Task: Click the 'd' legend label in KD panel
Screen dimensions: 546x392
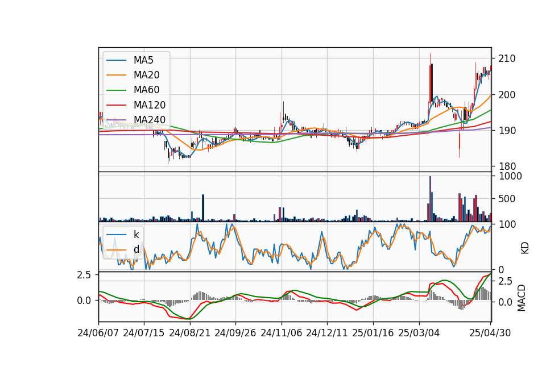Action: [x=136, y=249]
